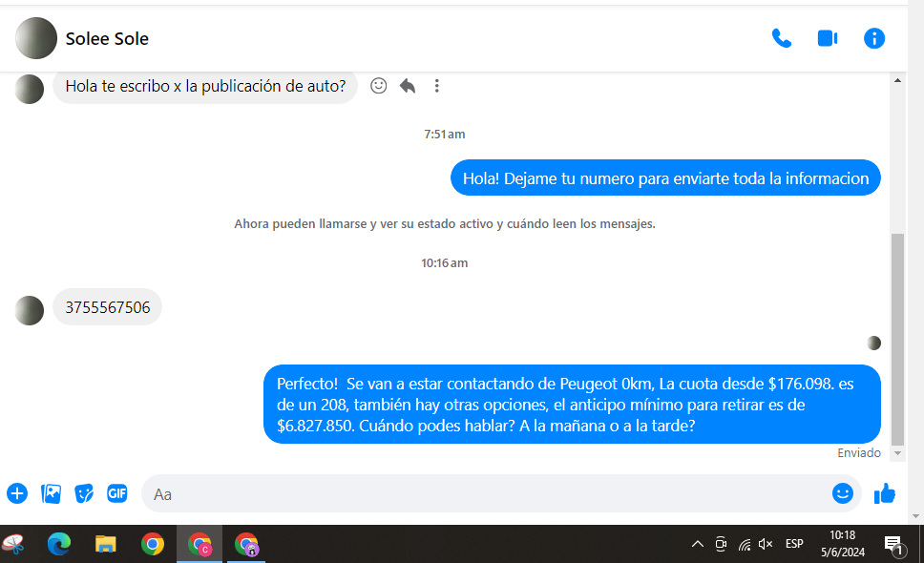
Task: Click the chat scrollbar thumb
Action: pos(896,339)
